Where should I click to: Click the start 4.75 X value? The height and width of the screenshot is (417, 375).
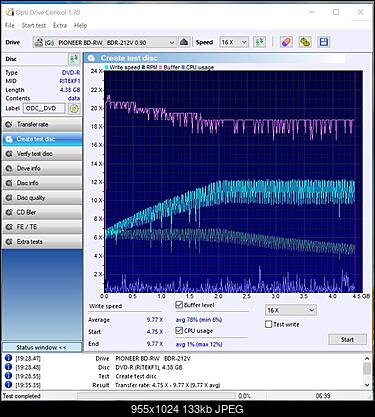click(155, 332)
